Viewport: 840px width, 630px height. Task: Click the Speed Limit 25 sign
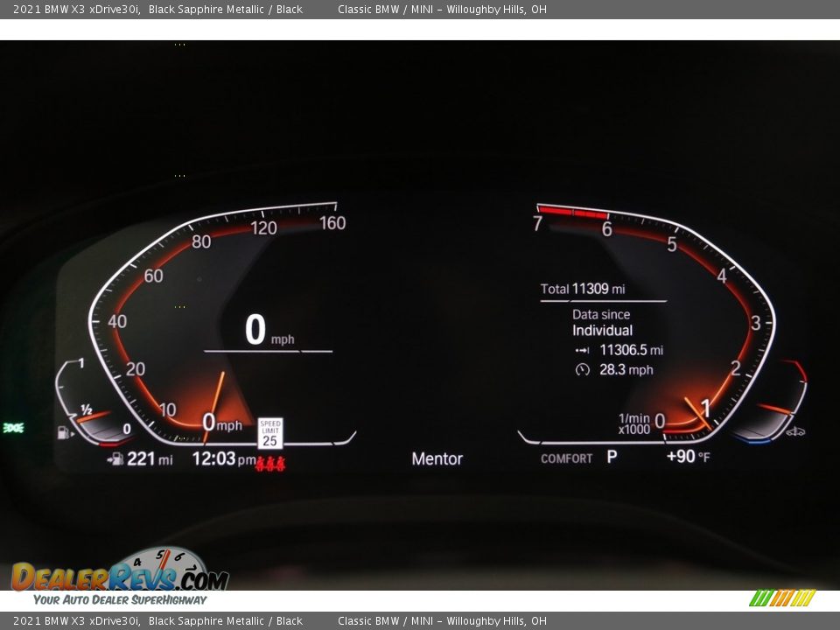point(270,433)
